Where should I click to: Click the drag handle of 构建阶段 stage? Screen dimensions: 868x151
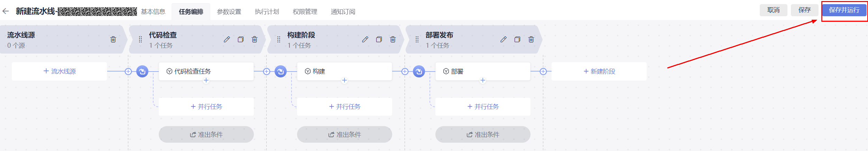279,39
